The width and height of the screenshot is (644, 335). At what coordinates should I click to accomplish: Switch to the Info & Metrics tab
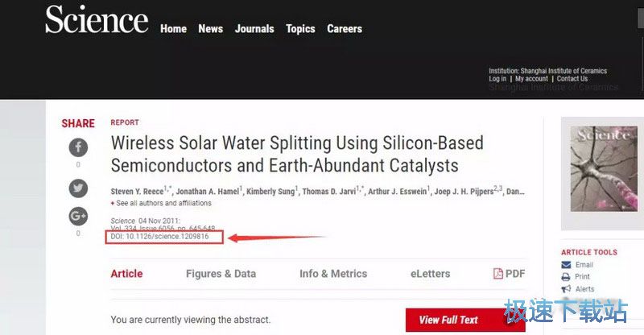pyautogui.click(x=333, y=274)
